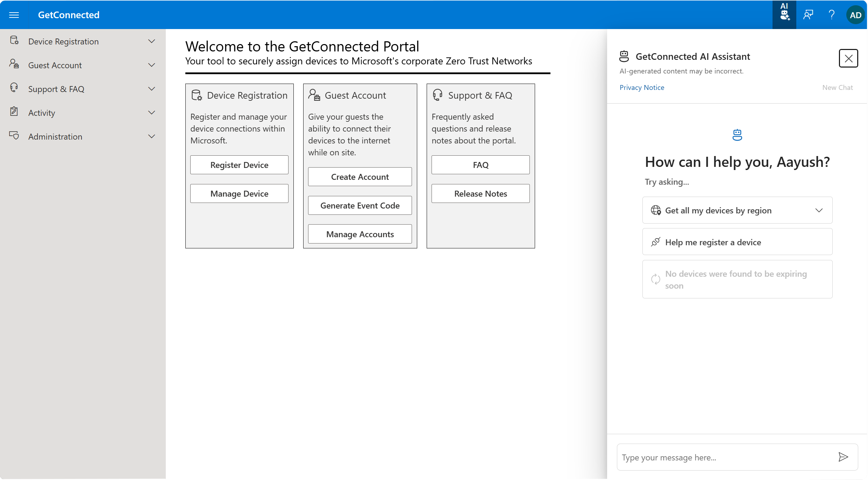Screen dimensions: 868x480
Task: Click the bot icon beside GetConnected AI Assistant title
Action: [624, 56]
